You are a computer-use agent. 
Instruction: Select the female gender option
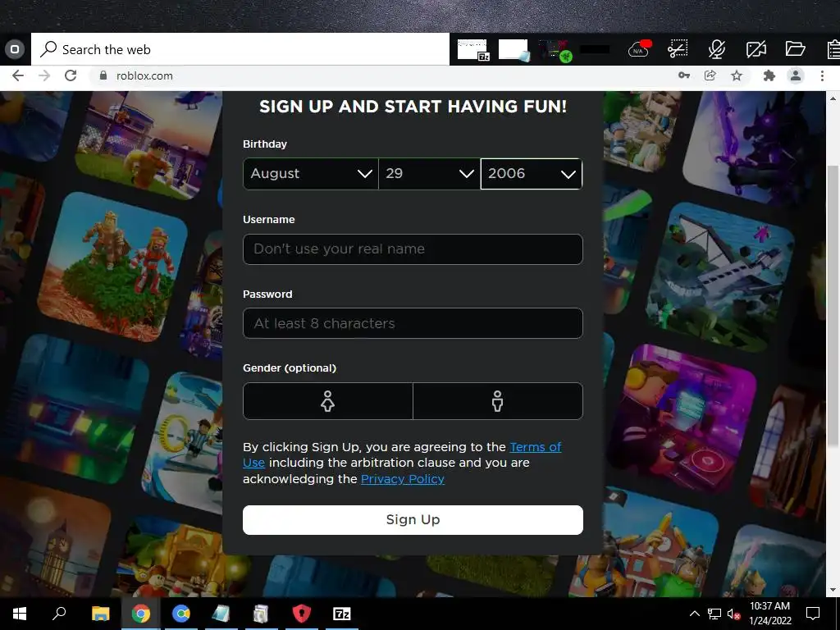328,400
